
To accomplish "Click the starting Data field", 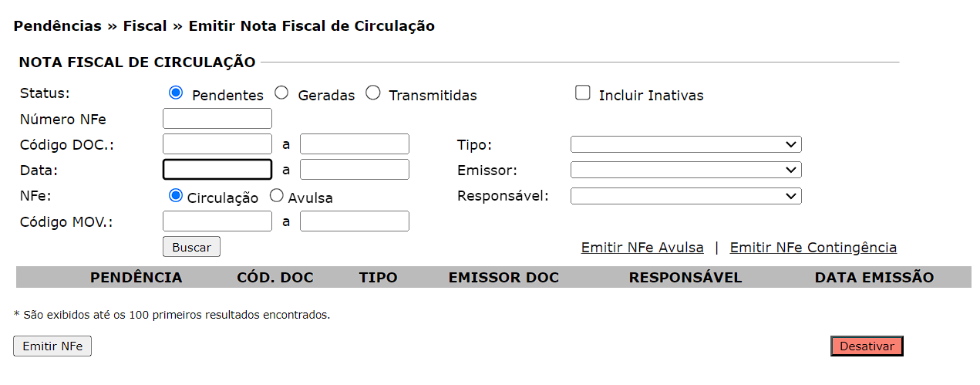I will tap(217, 170).
